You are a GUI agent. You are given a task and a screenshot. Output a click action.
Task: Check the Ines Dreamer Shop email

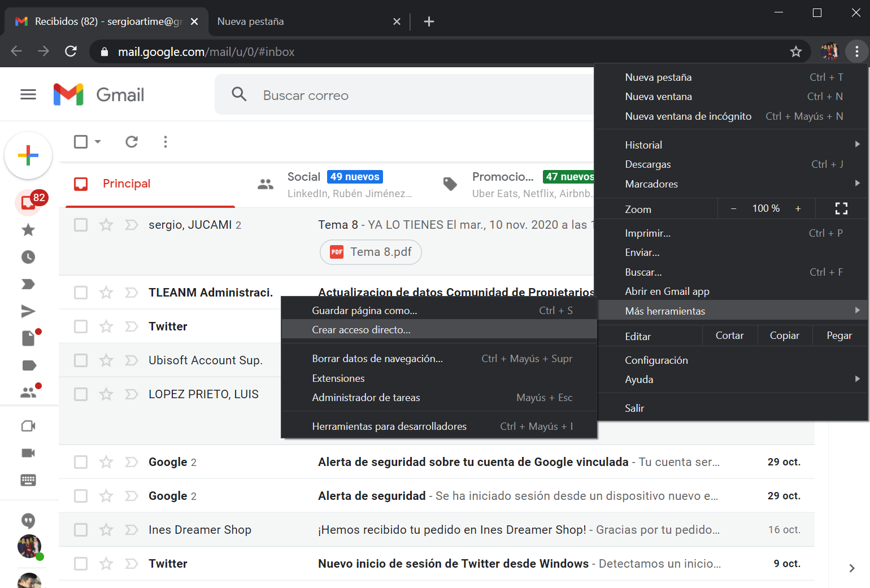pyautogui.click(x=81, y=530)
